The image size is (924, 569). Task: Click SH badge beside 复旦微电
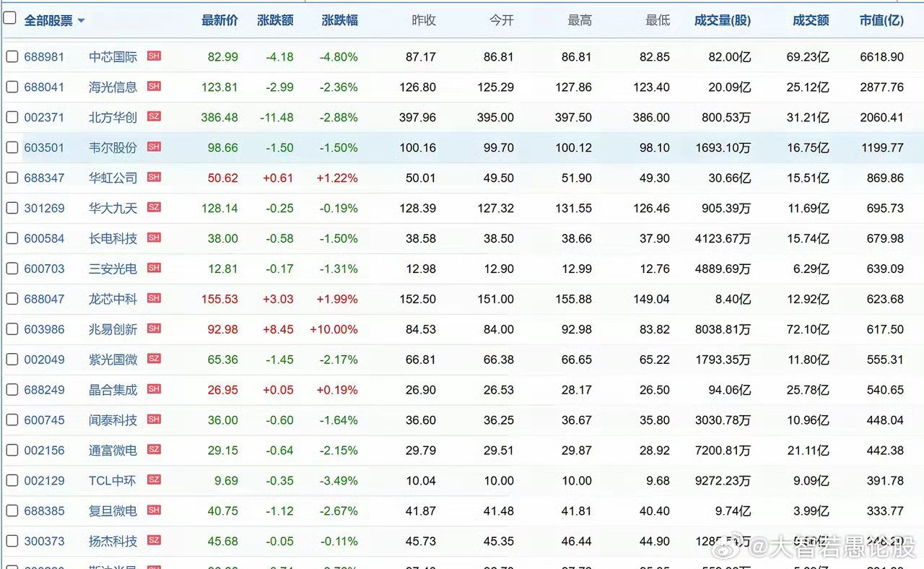154,511
